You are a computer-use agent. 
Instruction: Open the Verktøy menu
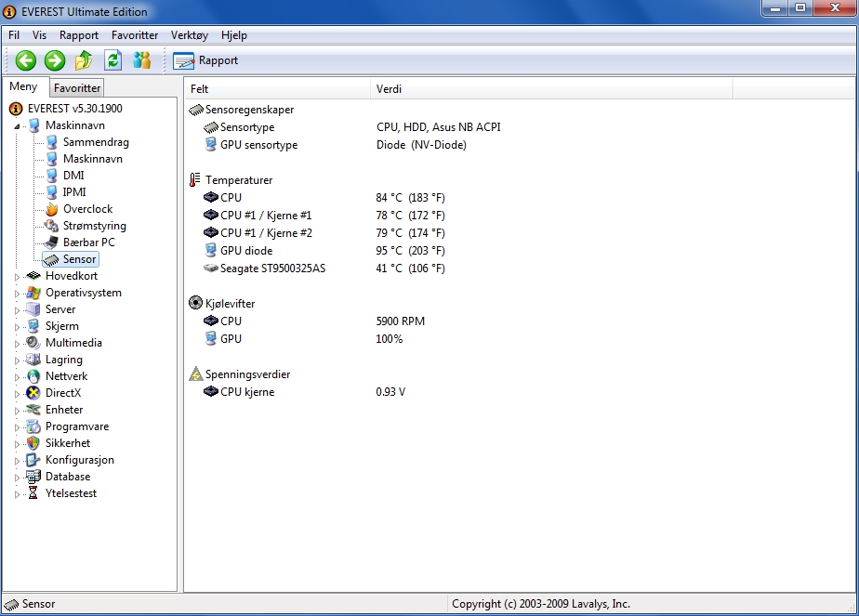190,35
